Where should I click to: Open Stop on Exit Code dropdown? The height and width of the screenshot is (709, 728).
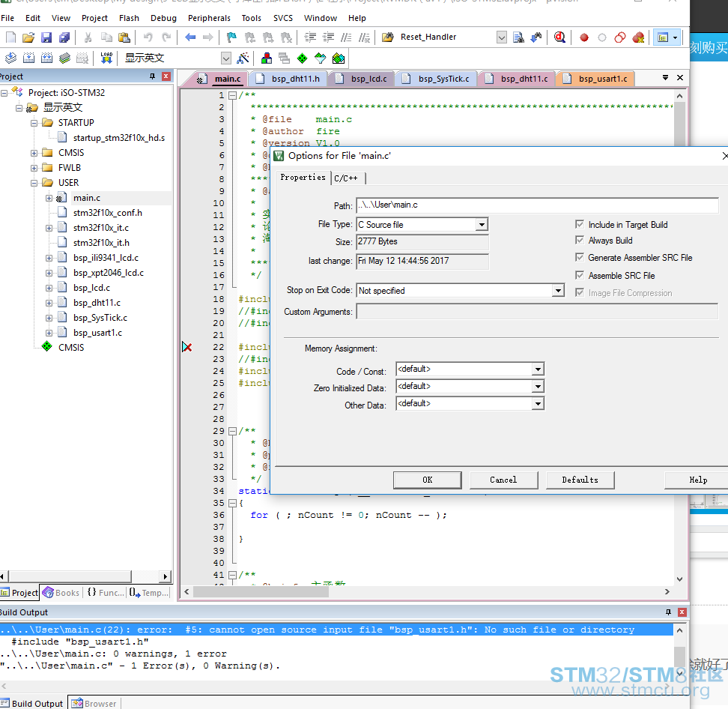[558, 291]
